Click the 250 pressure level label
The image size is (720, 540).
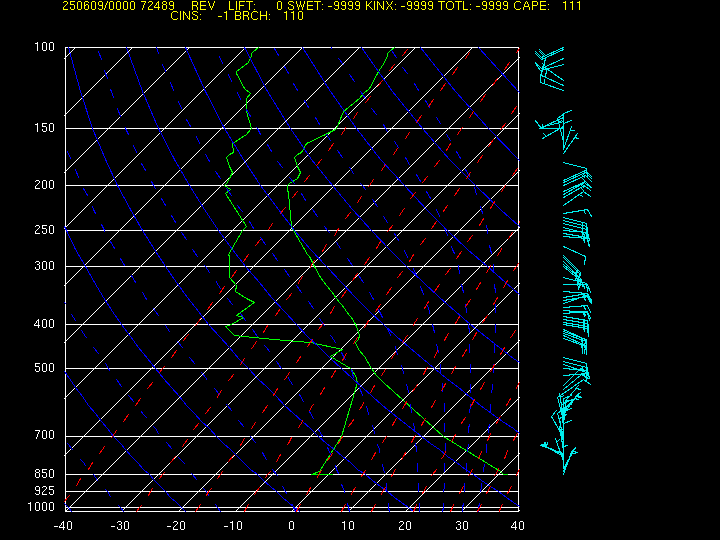click(x=45, y=230)
